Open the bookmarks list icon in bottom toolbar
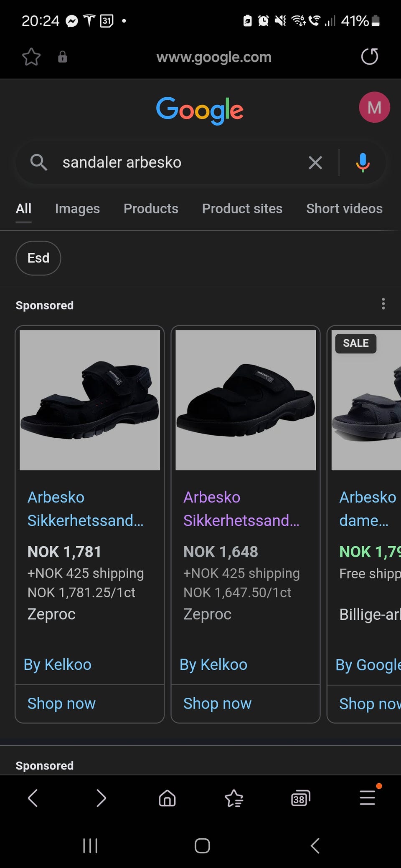The image size is (401, 868). coord(234,798)
